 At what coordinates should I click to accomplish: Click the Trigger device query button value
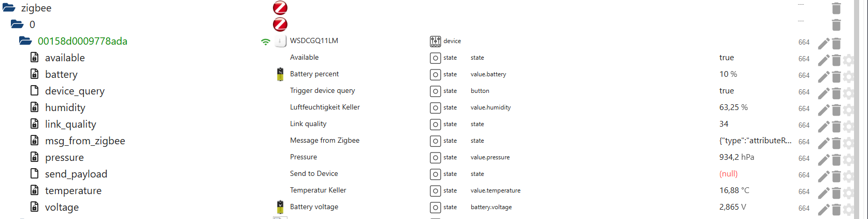coord(726,91)
